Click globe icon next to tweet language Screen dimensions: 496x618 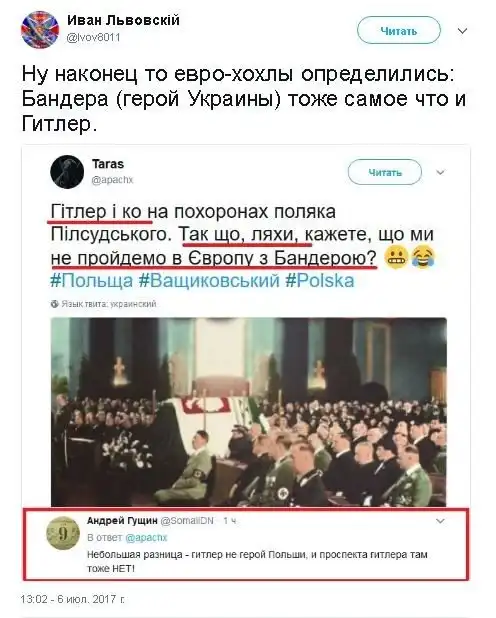pyautogui.click(x=54, y=304)
